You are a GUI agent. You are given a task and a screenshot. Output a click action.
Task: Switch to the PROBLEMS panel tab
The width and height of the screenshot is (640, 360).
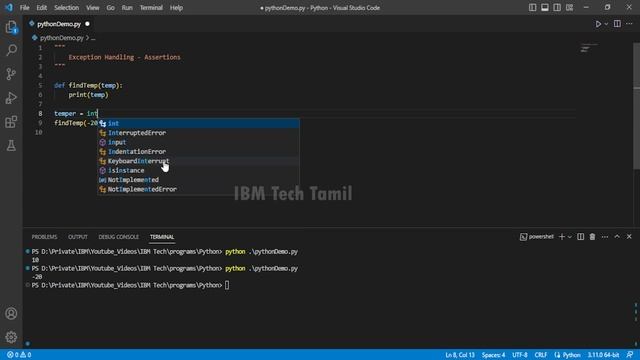pos(44,237)
